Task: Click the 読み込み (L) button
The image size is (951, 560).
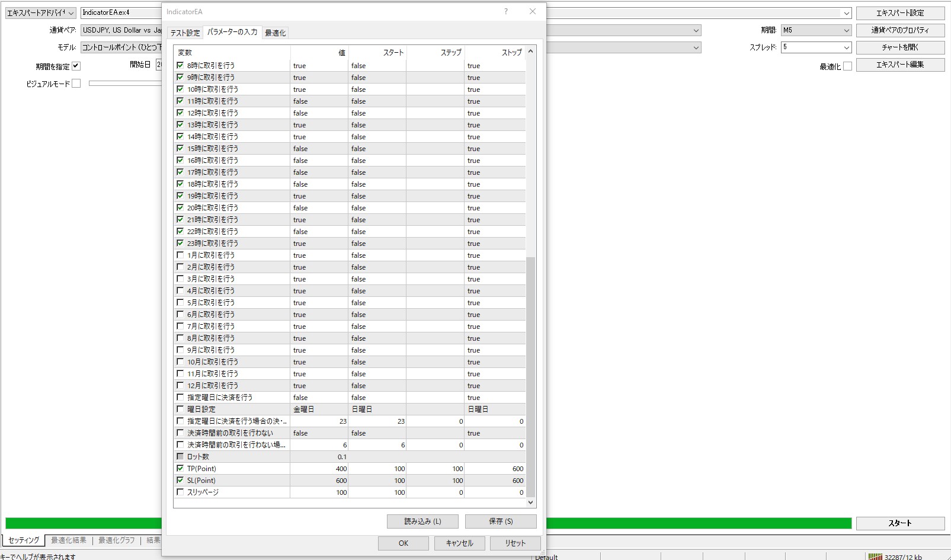Action: coord(422,521)
